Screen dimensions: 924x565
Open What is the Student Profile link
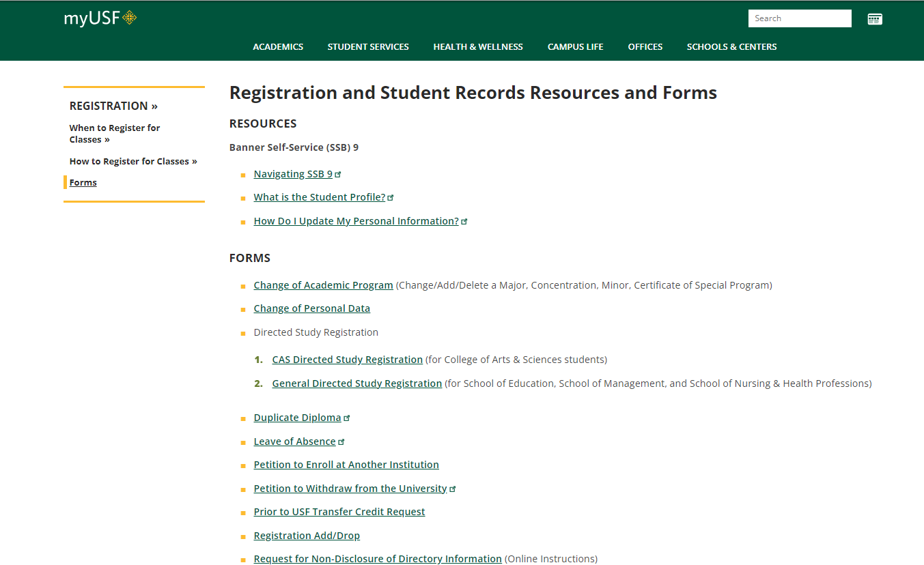pyautogui.click(x=320, y=197)
